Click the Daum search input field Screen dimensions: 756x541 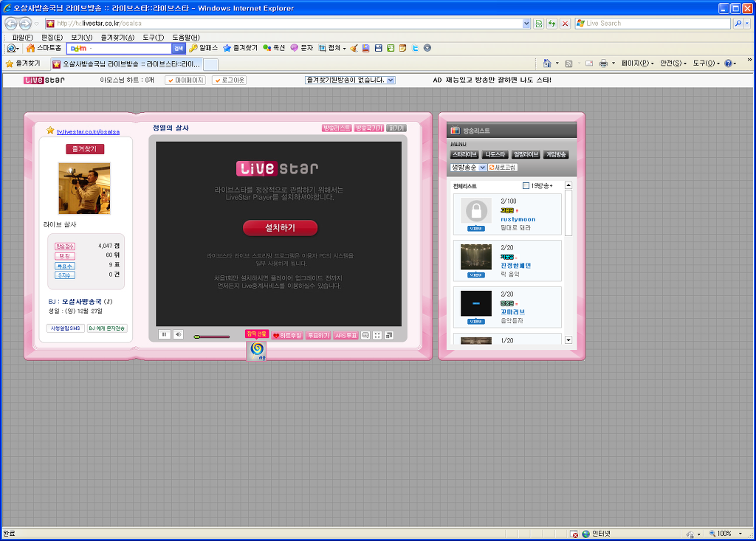pyautogui.click(x=119, y=48)
